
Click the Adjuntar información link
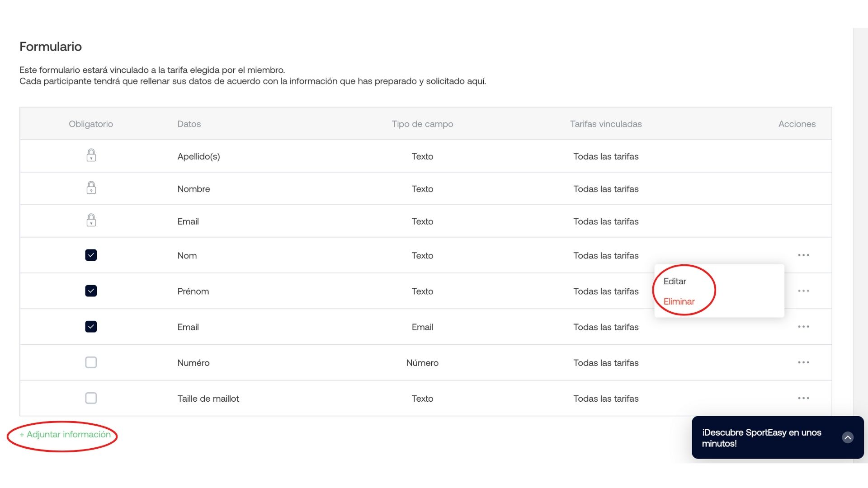tap(65, 435)
